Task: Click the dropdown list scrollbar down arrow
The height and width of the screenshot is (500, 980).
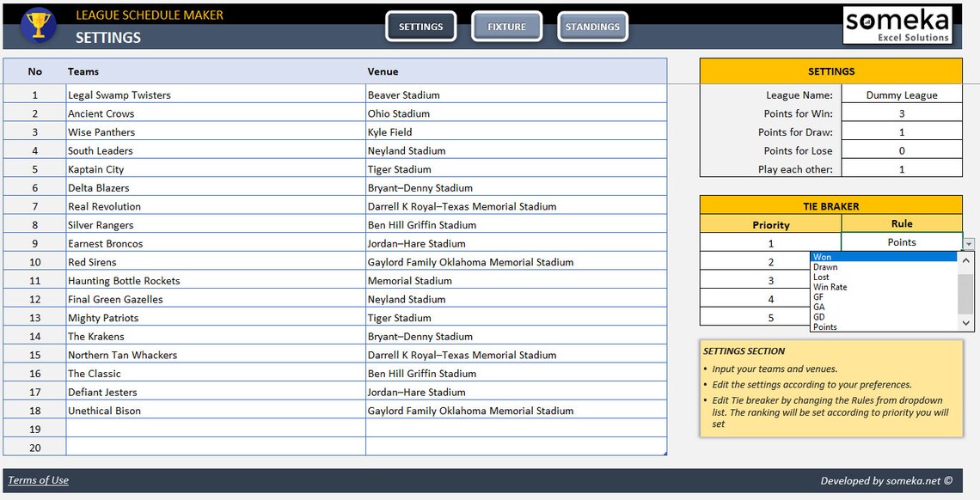Action: [x=967, y=325]
